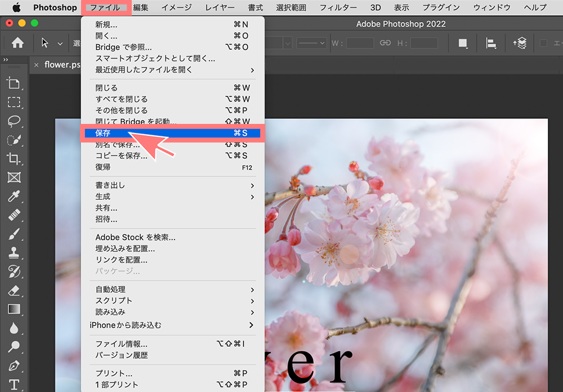Select the Gradient tool
Viewport: 563px width, 392px height.
[x=14, y=309]
